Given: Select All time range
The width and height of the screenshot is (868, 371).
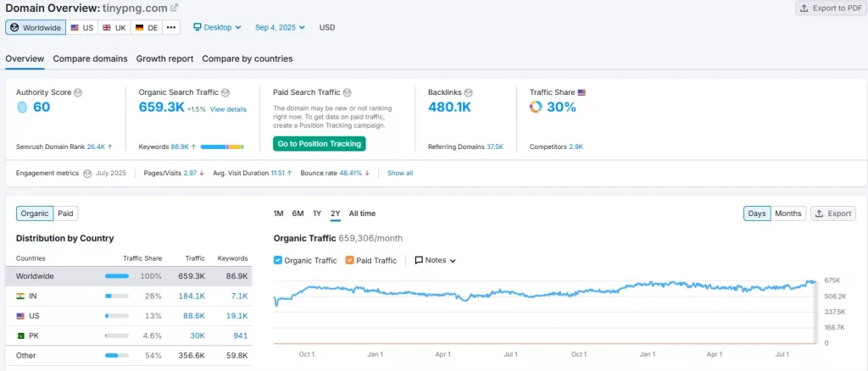Looking at the screenshot, I should [x=362, y=213].
